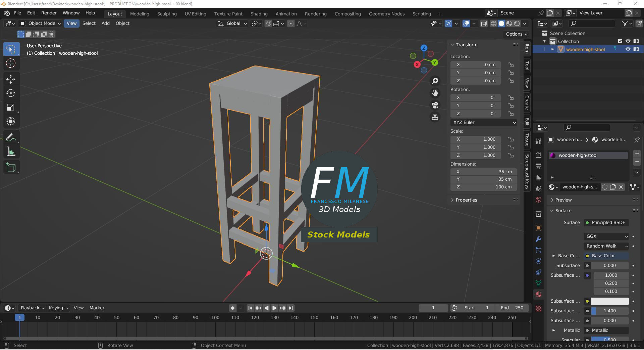Select the Transform tool
This screenshot has width=644, height=350.
11,121
